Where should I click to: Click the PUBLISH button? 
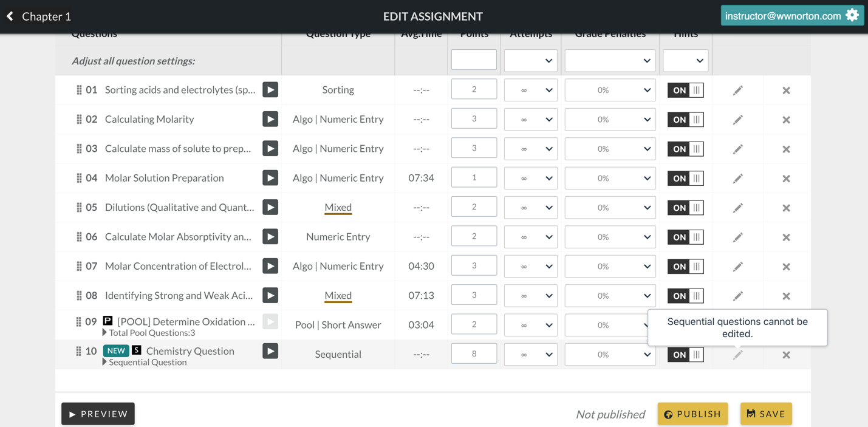click(x=692, y=414)
